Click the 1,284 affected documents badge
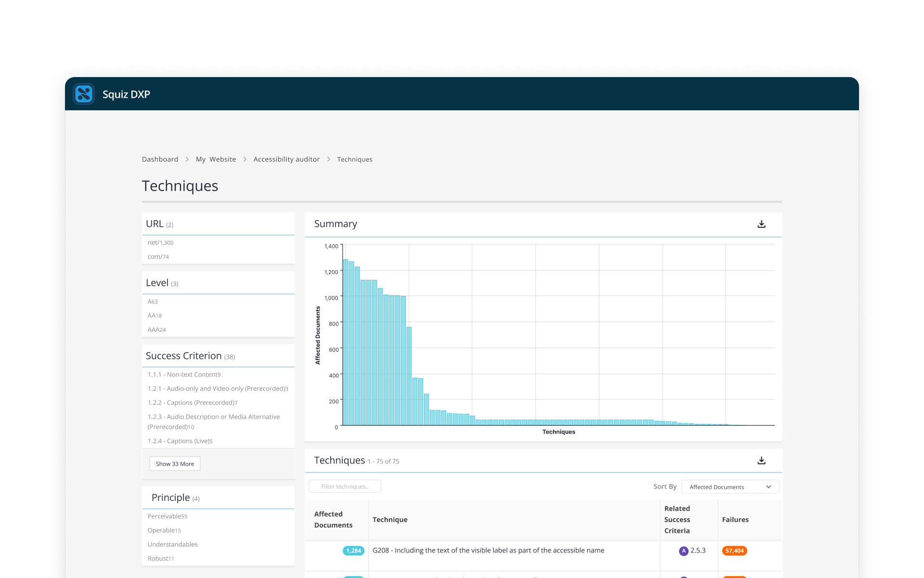Image resolution: width=924 pixels, height=578 pixels. [x=354, y=551]
